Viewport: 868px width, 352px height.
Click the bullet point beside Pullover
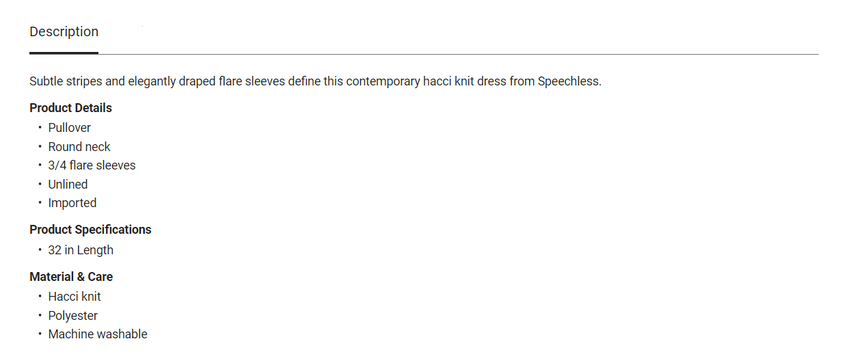(x=40, y=128)
